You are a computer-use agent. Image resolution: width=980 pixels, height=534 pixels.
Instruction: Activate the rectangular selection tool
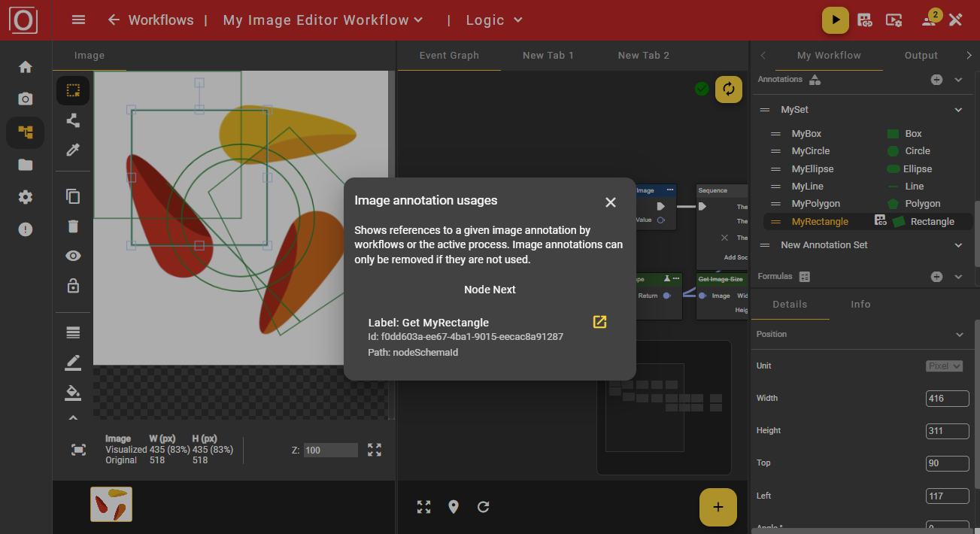coord(73,90)
